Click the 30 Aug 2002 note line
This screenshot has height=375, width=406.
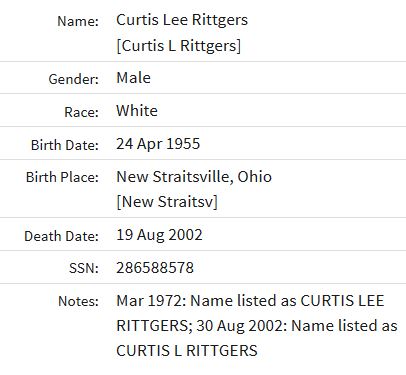(x=297, y=326)
